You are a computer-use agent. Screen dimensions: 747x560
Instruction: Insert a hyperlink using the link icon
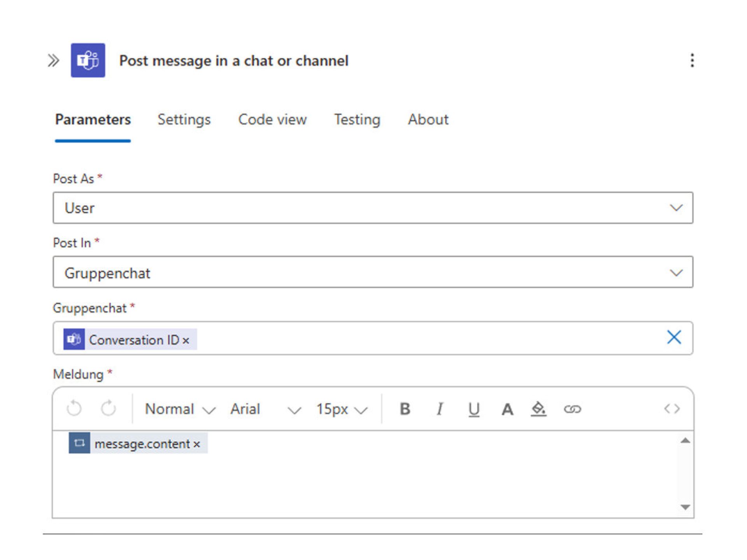pyautogui.click(x=573, y=409)
